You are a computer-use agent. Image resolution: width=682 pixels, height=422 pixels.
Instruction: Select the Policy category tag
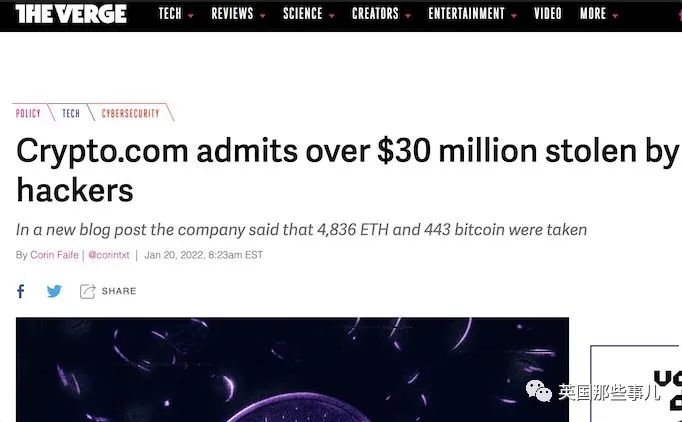click(x=28, y=114)
